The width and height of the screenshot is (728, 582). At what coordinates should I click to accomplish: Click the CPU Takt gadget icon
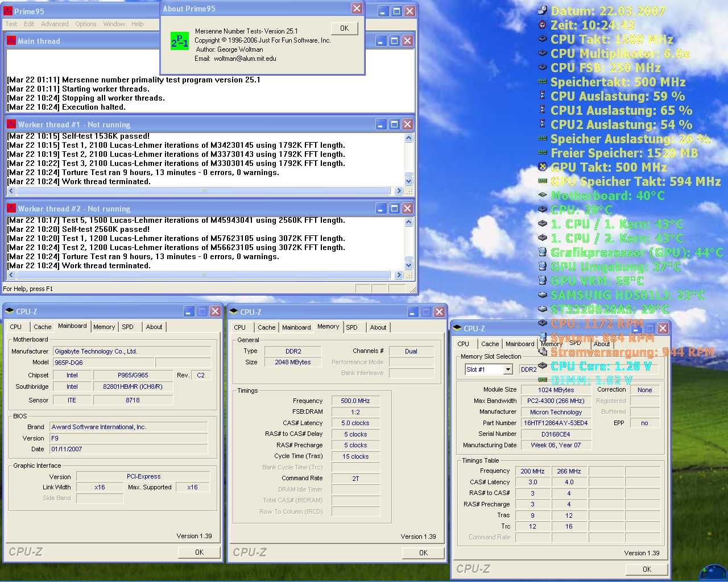543,39
